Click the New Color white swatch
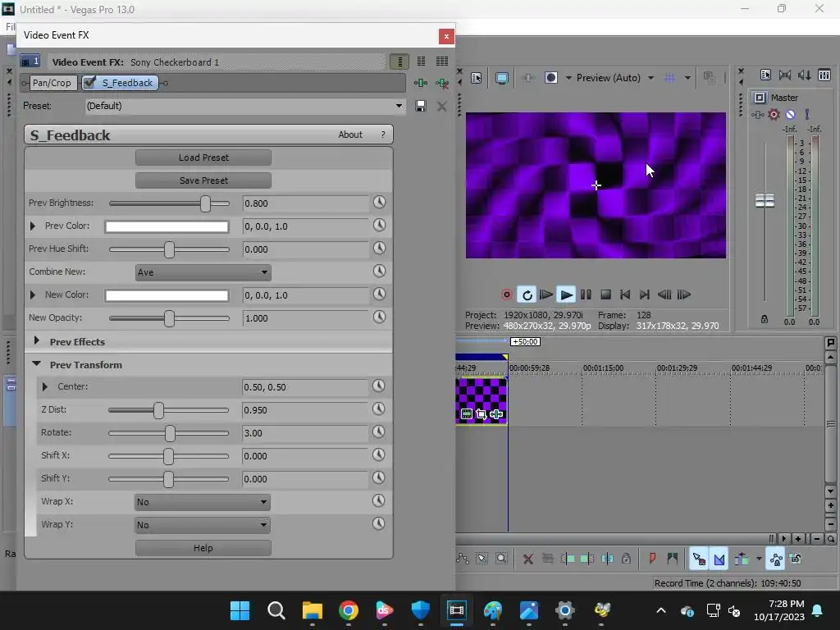The width and height of the screenshot is (840, 630). coord(167,295)
